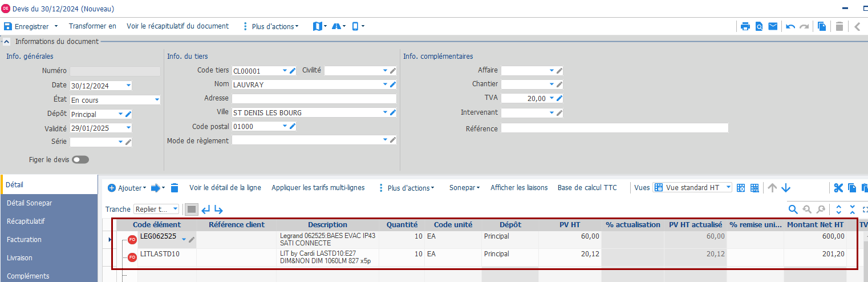Open top toolbar Plus d'actions menu
Image resolution: width=868 pixels, height=282 pixels.
(270, 26)
